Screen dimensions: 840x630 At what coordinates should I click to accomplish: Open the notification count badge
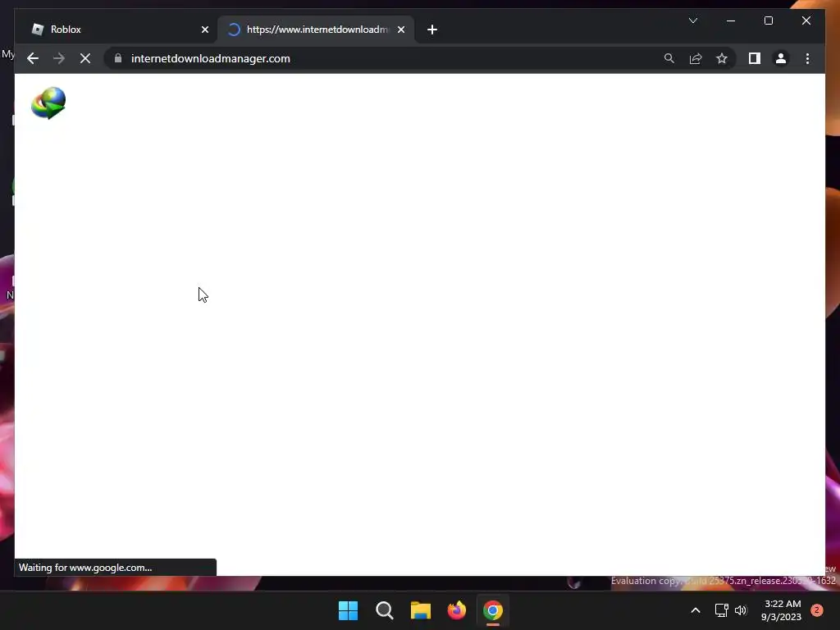click(817, 610)
